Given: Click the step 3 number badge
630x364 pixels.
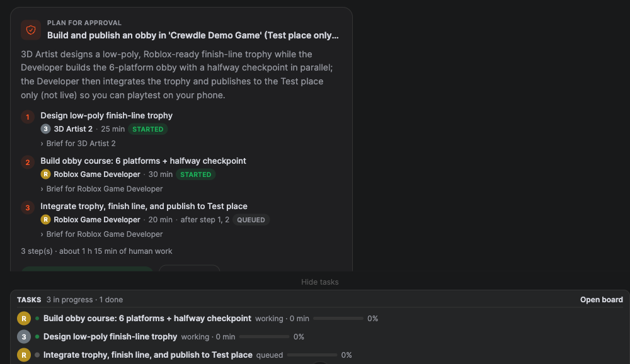Looking at the screenshot, I should pos(28,208).
